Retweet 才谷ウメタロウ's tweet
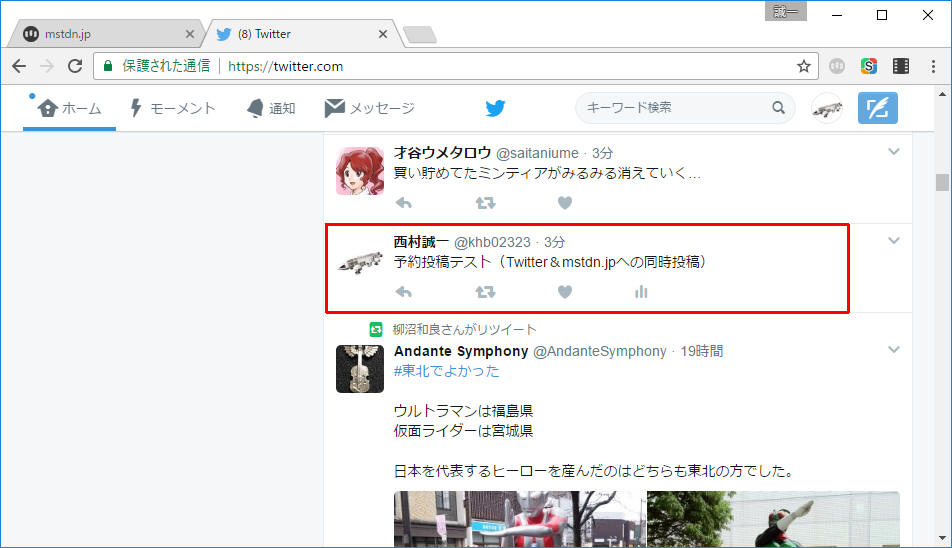Image resolution: width=952 pixels, height=548 pixels. tap(485, 203)
